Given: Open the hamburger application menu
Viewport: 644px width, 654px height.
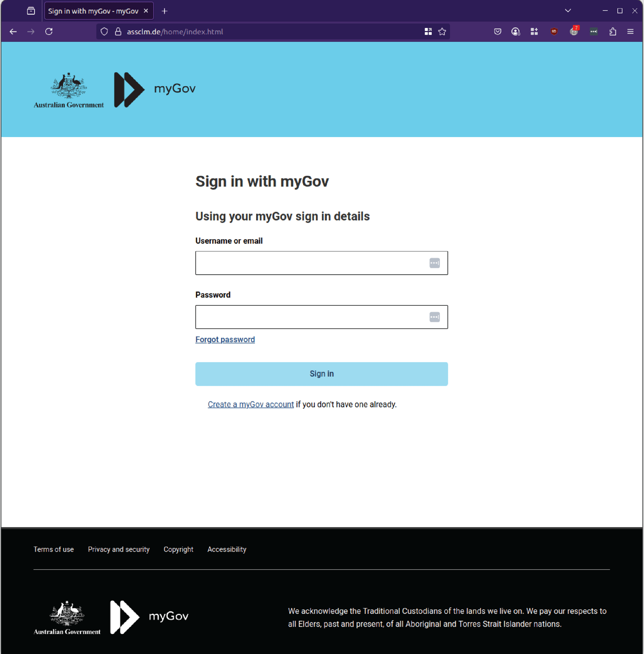Looking at the screenshot, I should 630,32.
